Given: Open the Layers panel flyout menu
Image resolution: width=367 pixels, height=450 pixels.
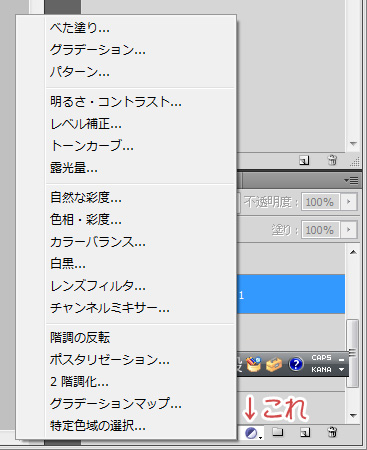Looking at the screenshot, I should (351, 181).
